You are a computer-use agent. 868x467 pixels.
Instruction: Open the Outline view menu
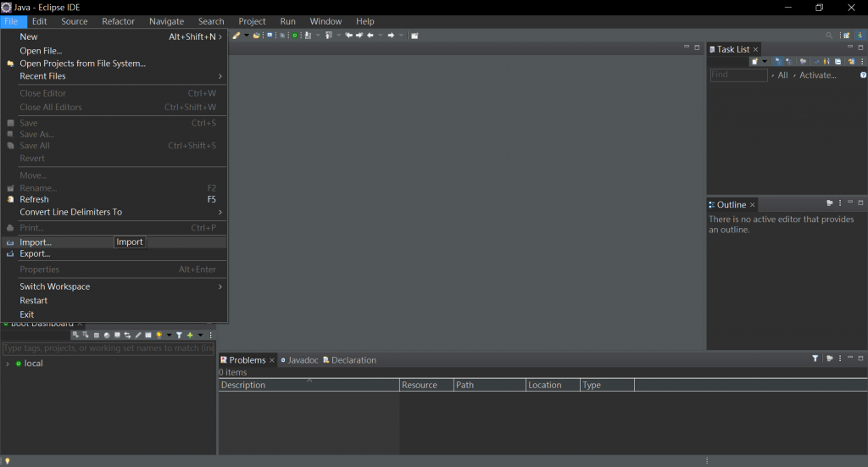[840, 203]
